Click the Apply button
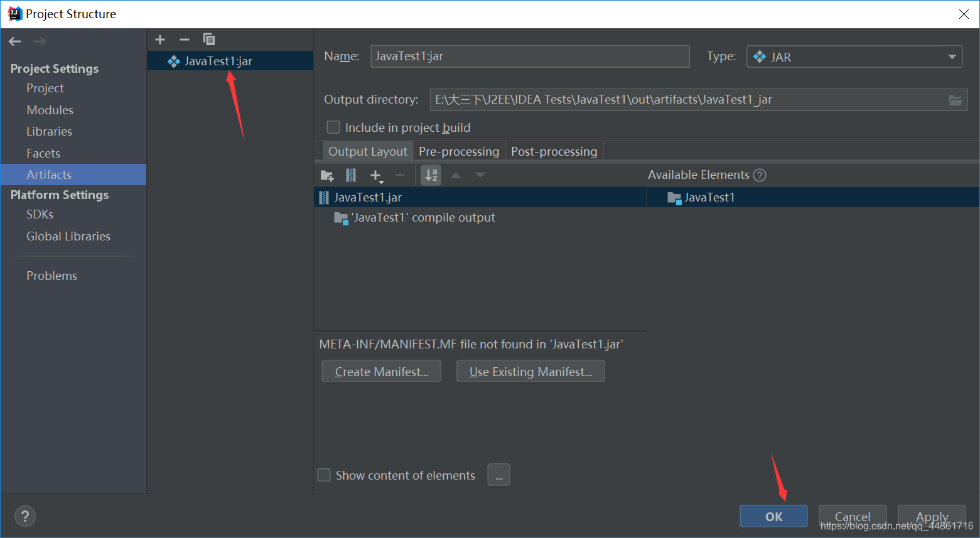The image size is (980, 538). [x=932, y=517]
